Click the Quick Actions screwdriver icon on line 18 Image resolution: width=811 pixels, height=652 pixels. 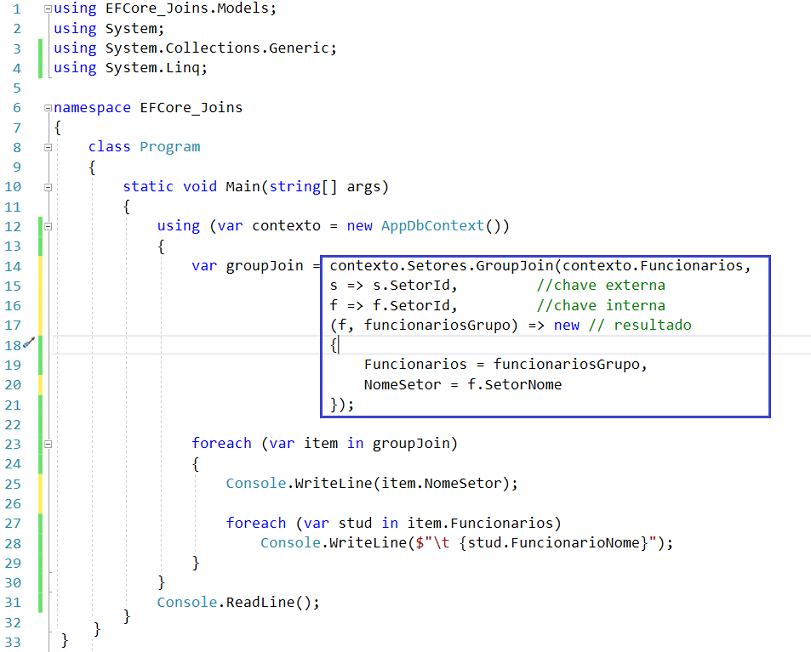point(30,343)
